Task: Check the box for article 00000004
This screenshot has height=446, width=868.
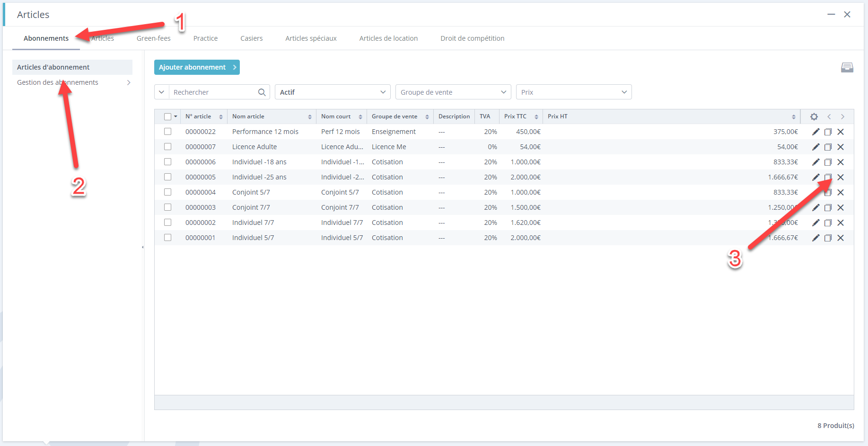Action: tap(167, 192)
